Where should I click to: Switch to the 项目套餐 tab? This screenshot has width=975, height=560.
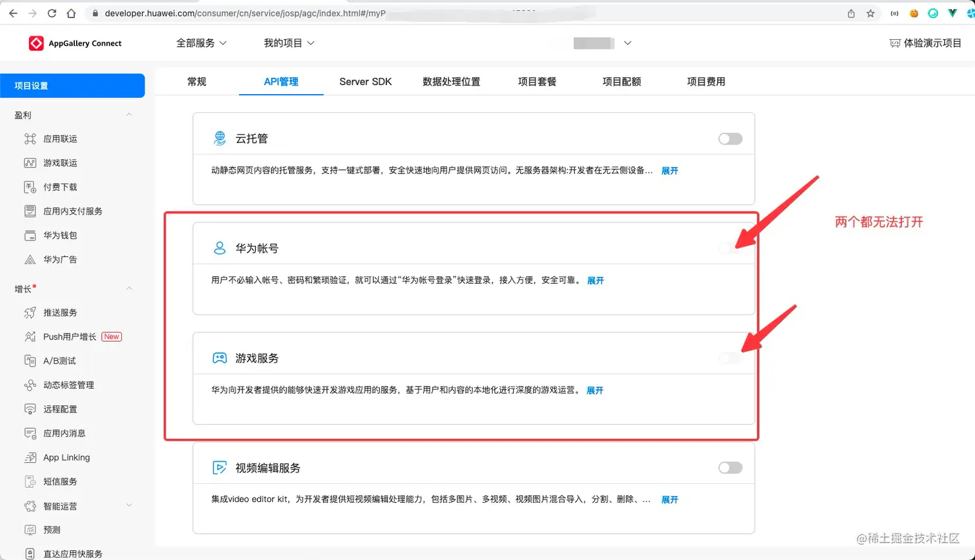537,82
